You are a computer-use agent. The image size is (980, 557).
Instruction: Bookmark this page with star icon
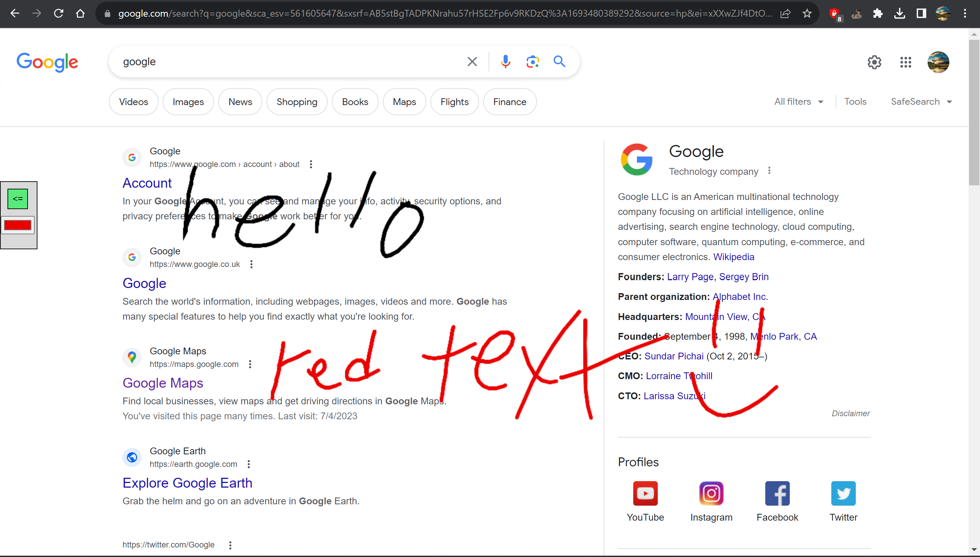click(807, 14)
